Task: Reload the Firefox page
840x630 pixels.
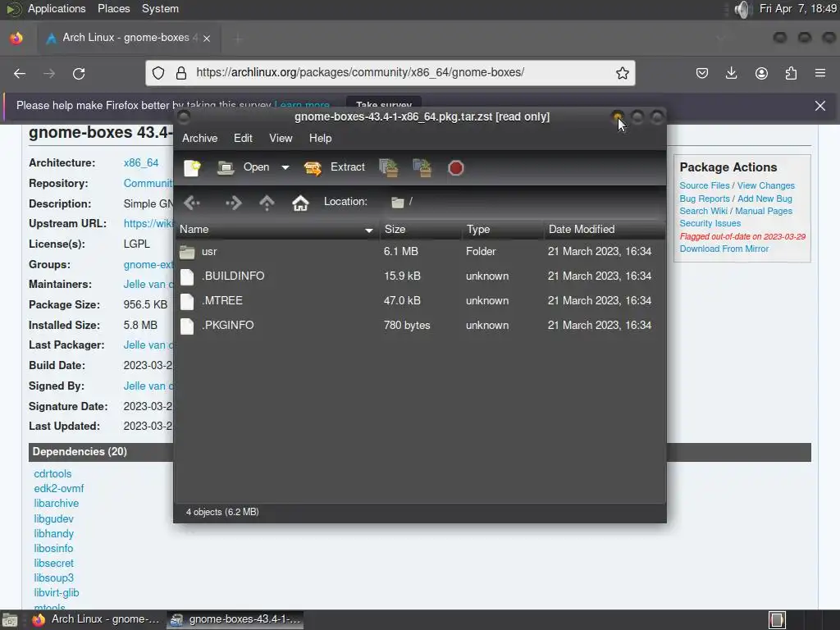Action: (x=79, y=73)
